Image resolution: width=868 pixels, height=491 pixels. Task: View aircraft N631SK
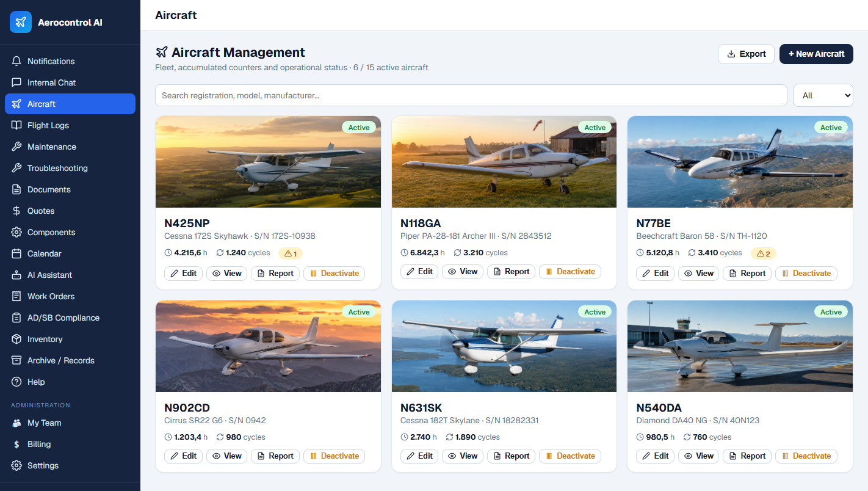tap(462, 456)
